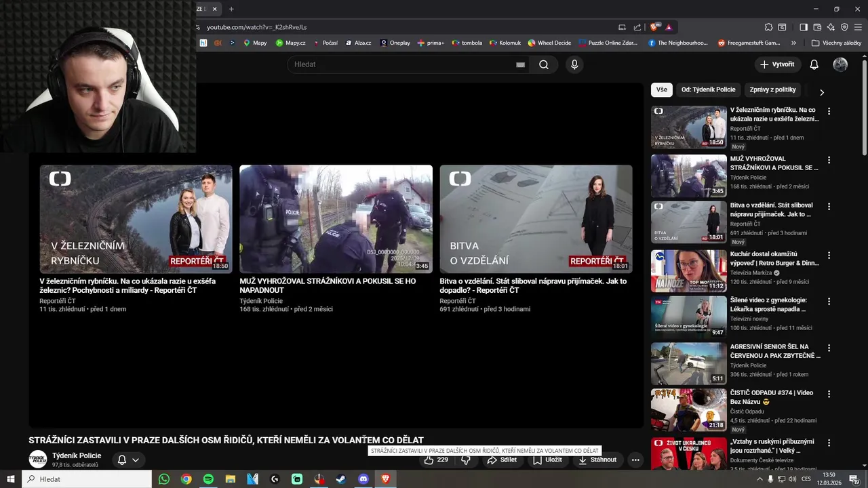The width and height of the screenshot is (868, 488).
Task: Click the 'Vytvořit' create button
Action: coord(777,64)
